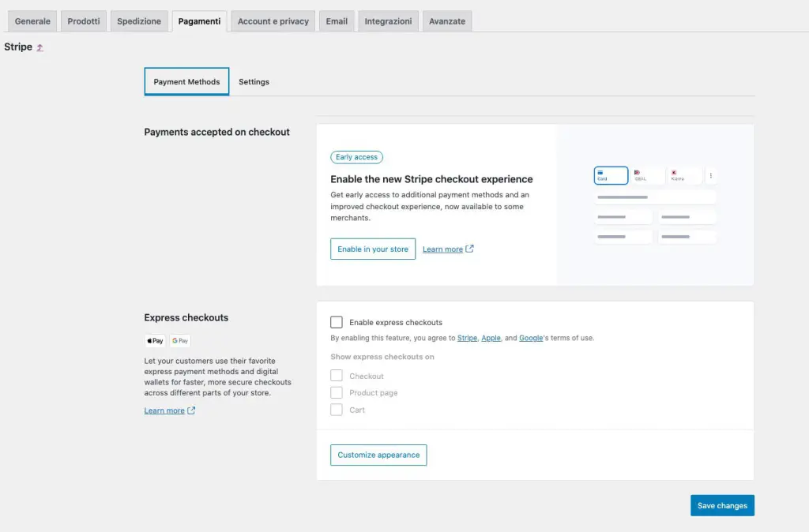Click external icon beside Express checkouts Learn more
The width and height of the screenshot is (809, 532).
pos(191,410)
